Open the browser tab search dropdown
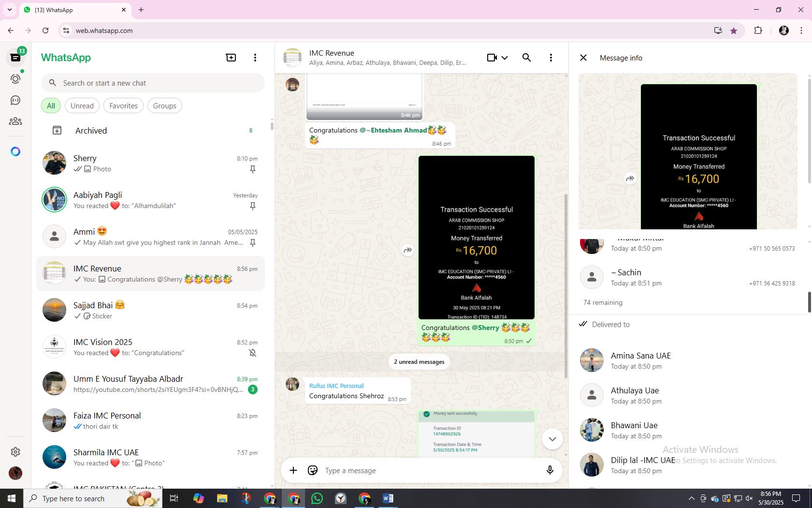The height and width of the screenshot is (508, 812). [x=9, y=10]
